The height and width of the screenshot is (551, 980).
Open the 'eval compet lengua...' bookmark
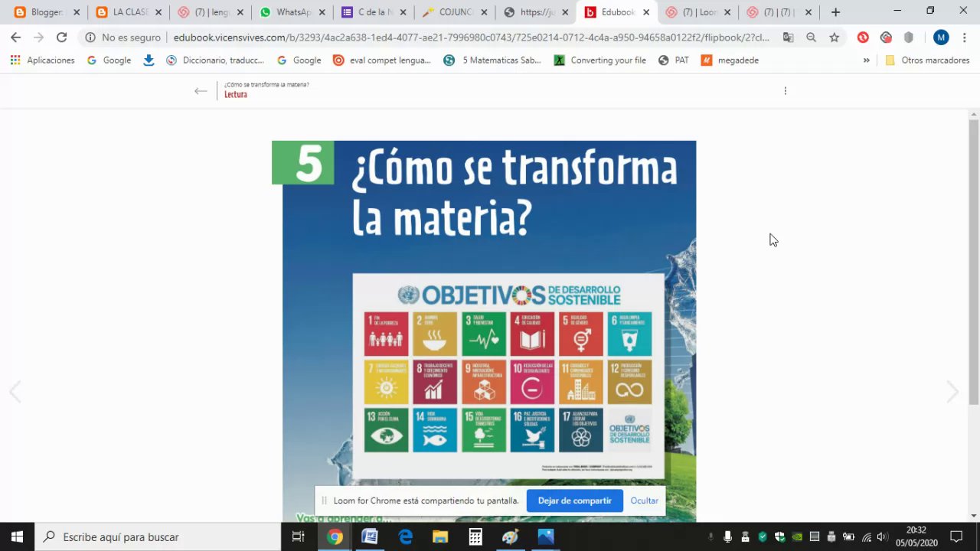382,60
